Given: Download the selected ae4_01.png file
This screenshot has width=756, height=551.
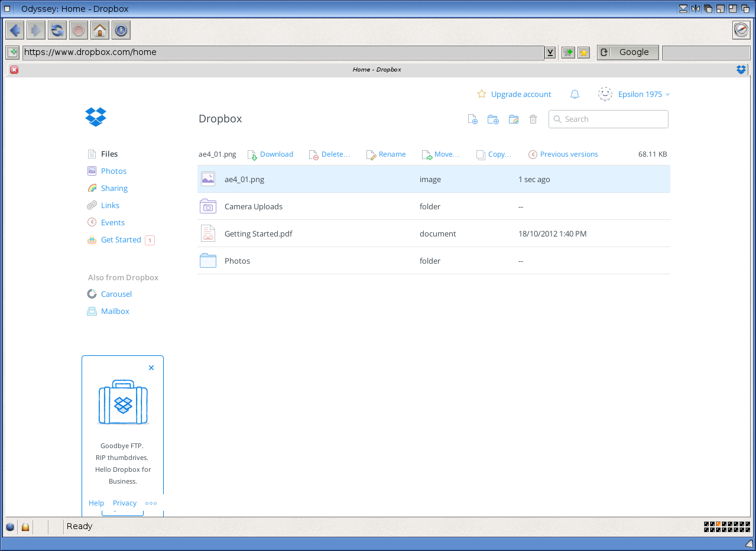Looking at the screenshot, I should 270,154.
